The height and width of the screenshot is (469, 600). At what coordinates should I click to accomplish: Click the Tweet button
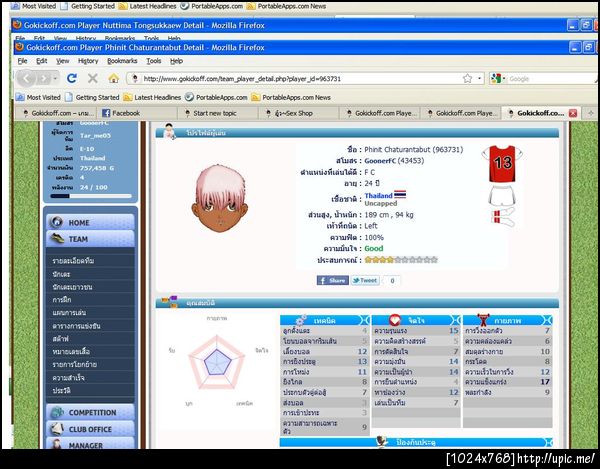pyautogui.click(x=365, y=280)
